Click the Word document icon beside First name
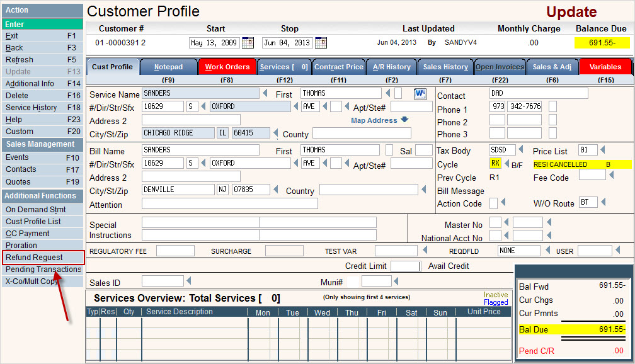The width and height of the screenshot is (635, 364). click(420, 94)
